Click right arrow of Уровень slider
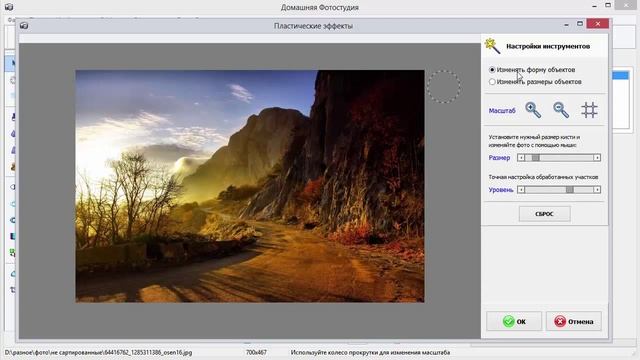This screenshot has width=640, height=360. (597, 190)
